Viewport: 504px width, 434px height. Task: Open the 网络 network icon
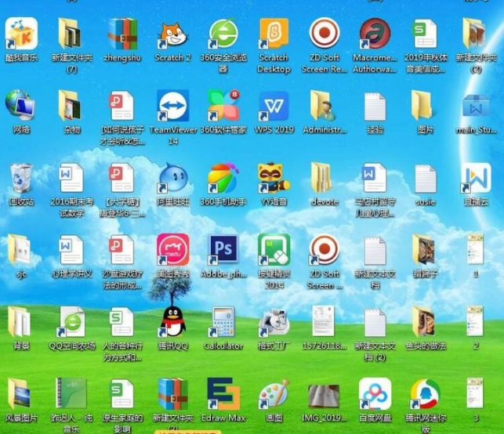click(21, 107)
